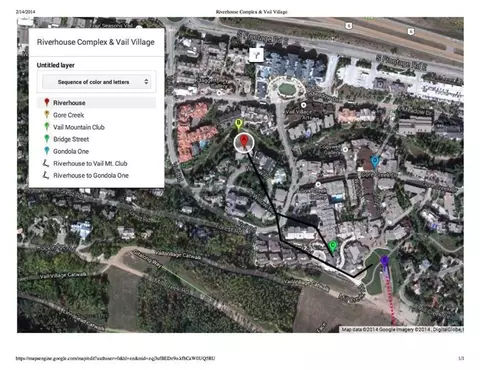The width and height of the screenshot is (480, 370).
Task: Open the 'Sequence of color and letters' dropdown
Action: [97, 82]
